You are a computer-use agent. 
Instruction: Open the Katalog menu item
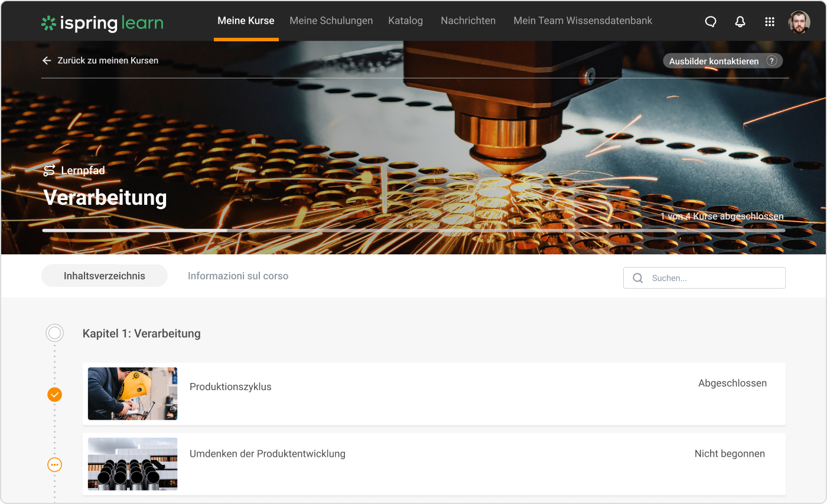tap(406, 21)
